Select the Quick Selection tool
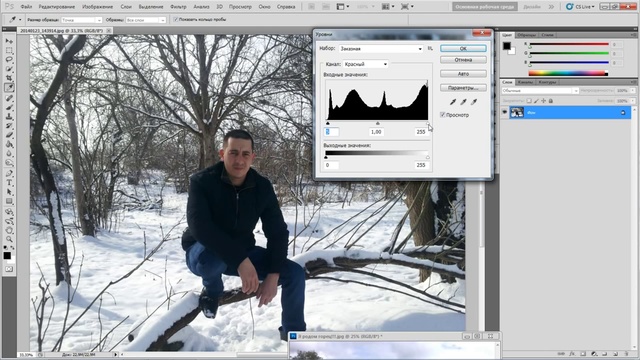 tap(9, 69)
